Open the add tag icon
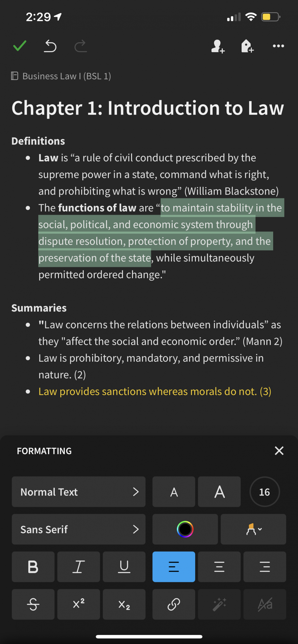The image size is (298, 644). click(247, 46)
